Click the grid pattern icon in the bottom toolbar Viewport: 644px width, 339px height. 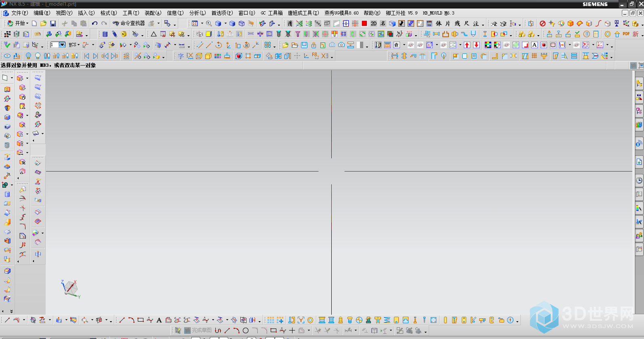pos(270,320)
